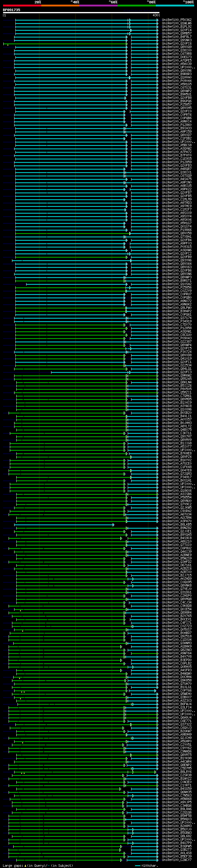Select the UniRef100_Q8VXD7 hit label
197x868 pixels.
click(176, 135)
